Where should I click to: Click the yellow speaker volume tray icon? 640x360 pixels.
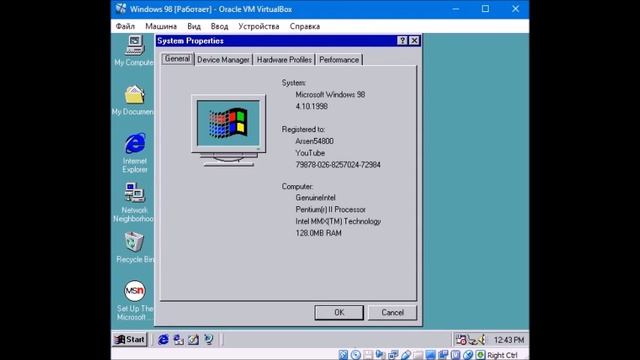(x=481, y=340)
